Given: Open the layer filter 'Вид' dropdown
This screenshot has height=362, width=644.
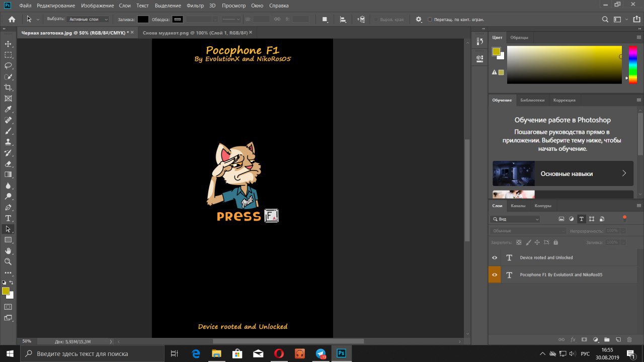Looking at the screenshot, I should coord(515,219).
